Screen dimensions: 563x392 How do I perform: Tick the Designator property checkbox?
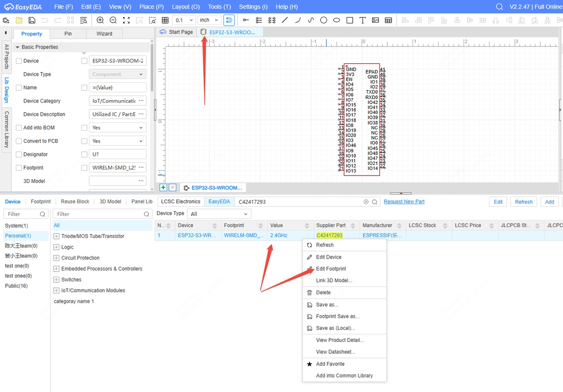19,154
